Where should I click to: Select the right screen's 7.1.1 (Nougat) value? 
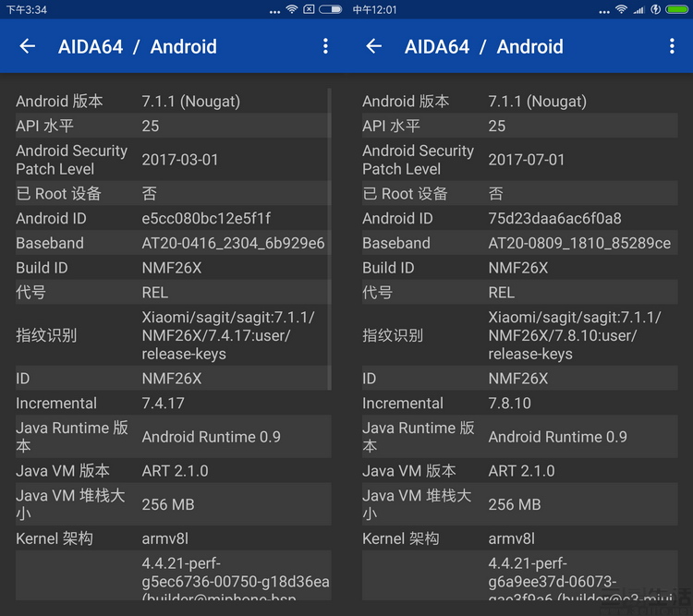pyautogui.click(x=538, y=102)
